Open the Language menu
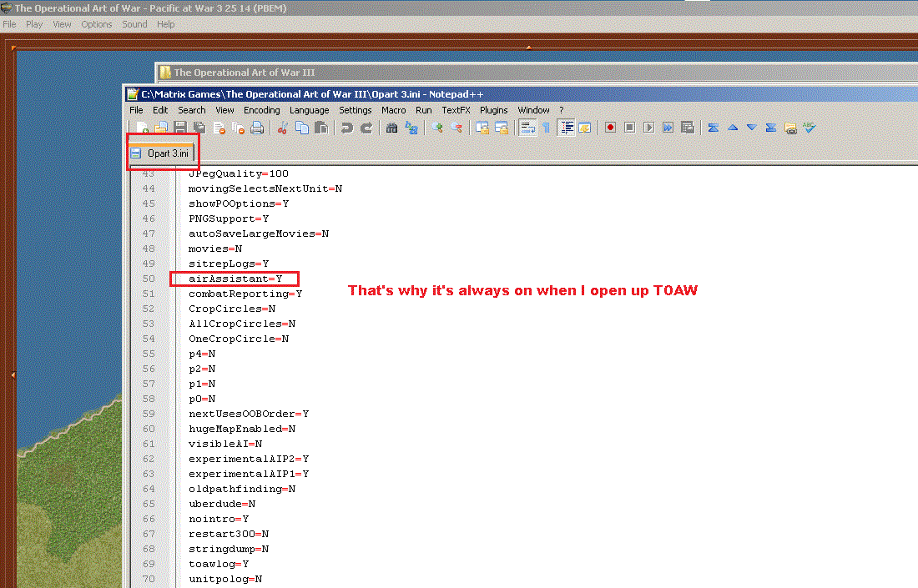 pyautogui.click(x=309, y=110)
